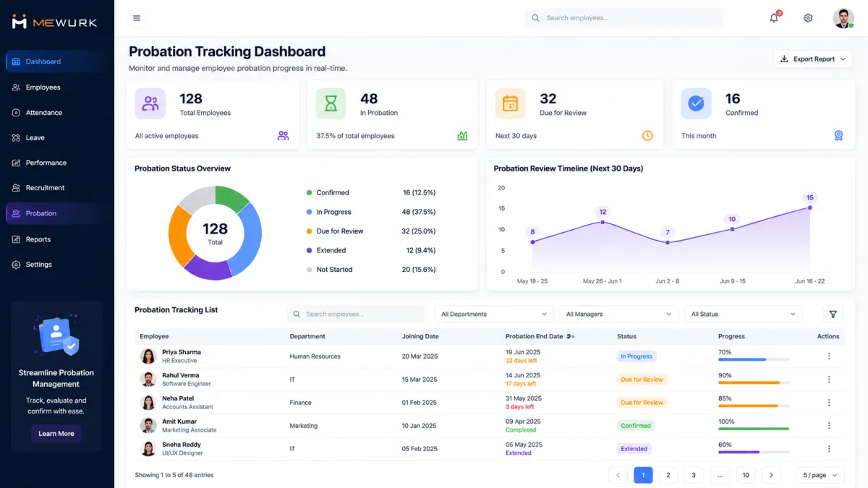Viewport: 868px width, 488px height.
Task: Click the hamburger menu toggle icon
Action: tap(137, 18)
